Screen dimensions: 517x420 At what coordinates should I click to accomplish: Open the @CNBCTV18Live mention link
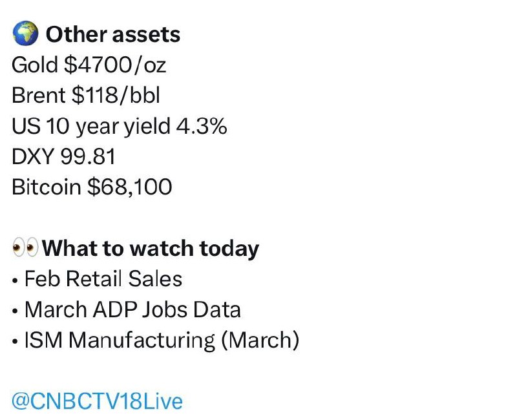(98, 401)
